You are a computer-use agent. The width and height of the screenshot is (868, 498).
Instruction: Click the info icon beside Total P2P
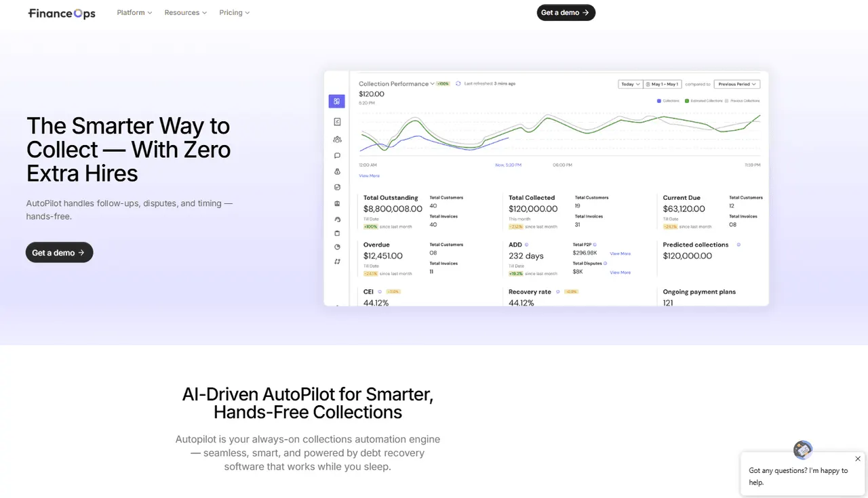click(595, 245)
